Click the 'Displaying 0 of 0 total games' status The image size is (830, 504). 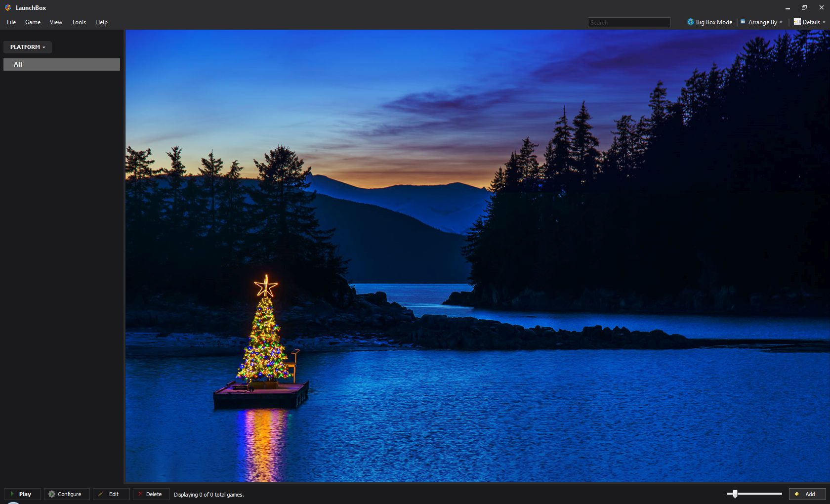pyautogui.click(x=209, y=495)
